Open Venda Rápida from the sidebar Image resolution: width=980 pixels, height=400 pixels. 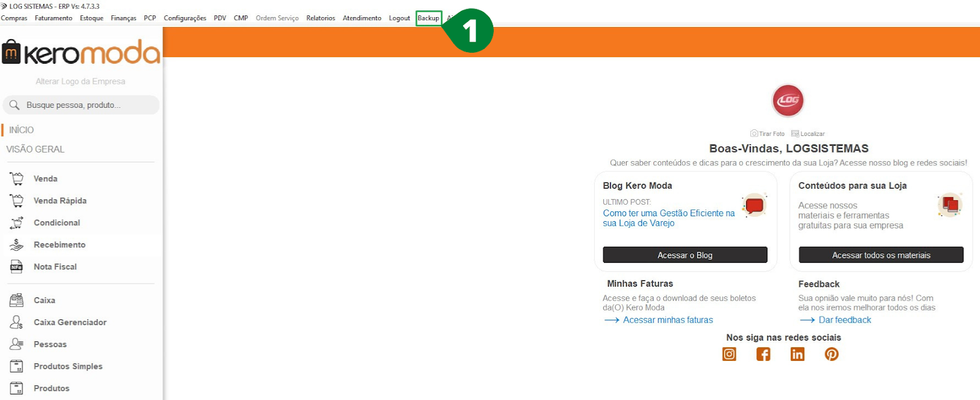60,201
